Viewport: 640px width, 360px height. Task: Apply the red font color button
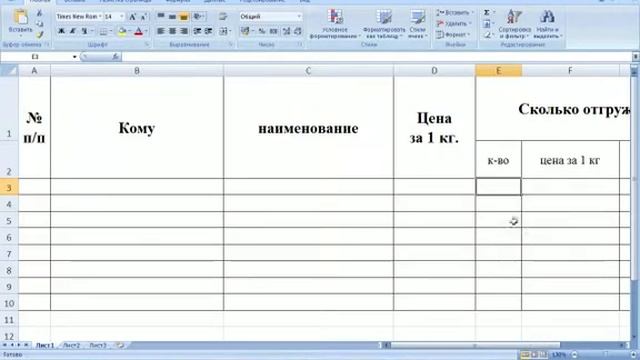[x=139, y=31]
